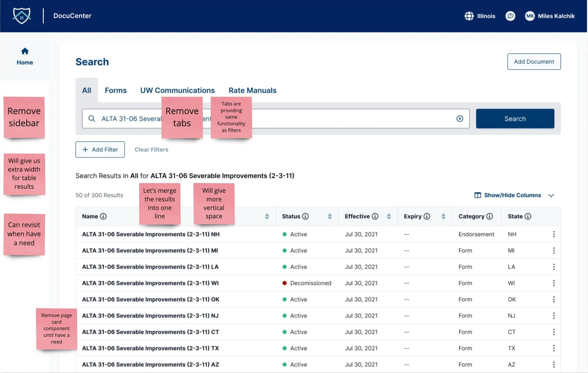This screenshot has height=373, width=588.
Task: Clear the search field with X icon
Action: coord(460,119)
